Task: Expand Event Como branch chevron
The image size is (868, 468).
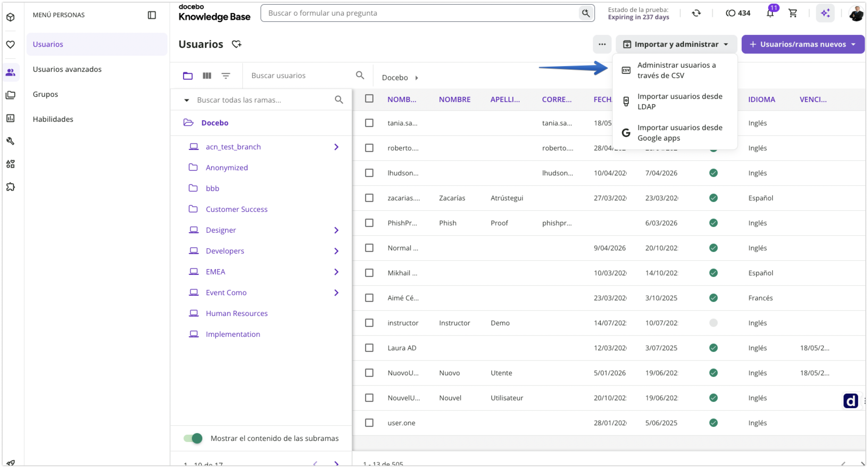Action: (336, 293)
